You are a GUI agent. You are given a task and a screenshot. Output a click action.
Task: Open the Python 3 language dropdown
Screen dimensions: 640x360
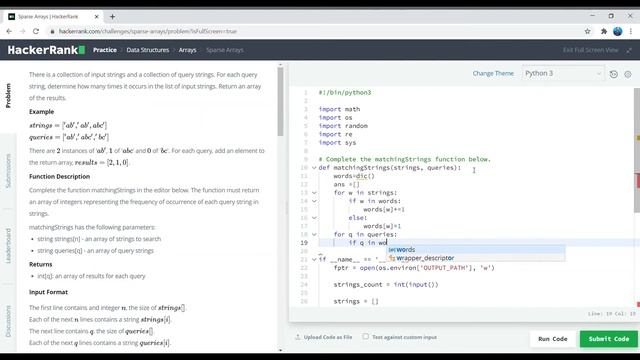pyautogui.click(x=562, y=73)
